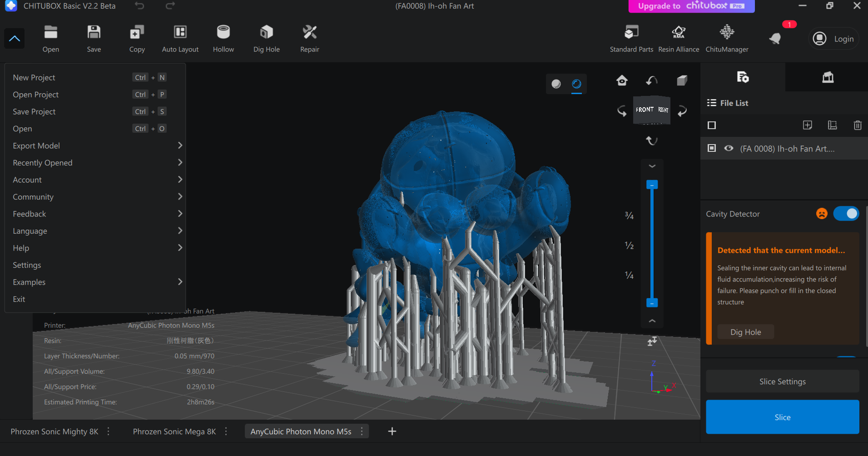Click the redo arrow in title bar
This screenshot has width=868, height=456.
[x=170, y=6]
